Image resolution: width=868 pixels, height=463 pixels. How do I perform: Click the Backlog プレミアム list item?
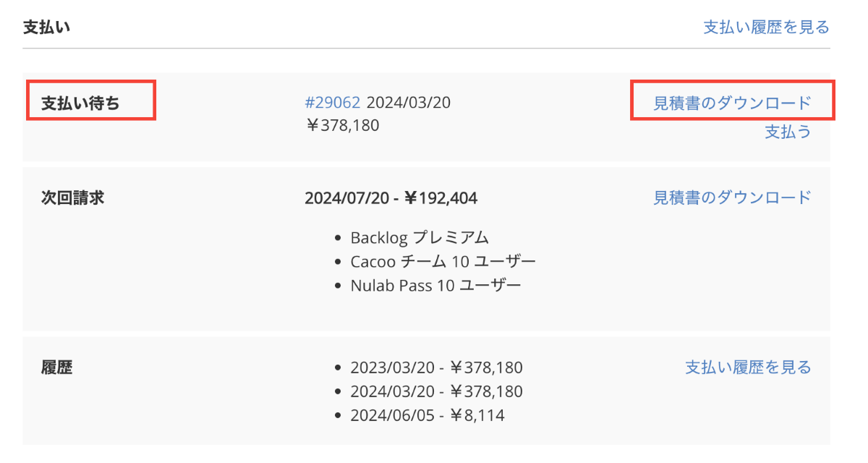coord(420,238)
